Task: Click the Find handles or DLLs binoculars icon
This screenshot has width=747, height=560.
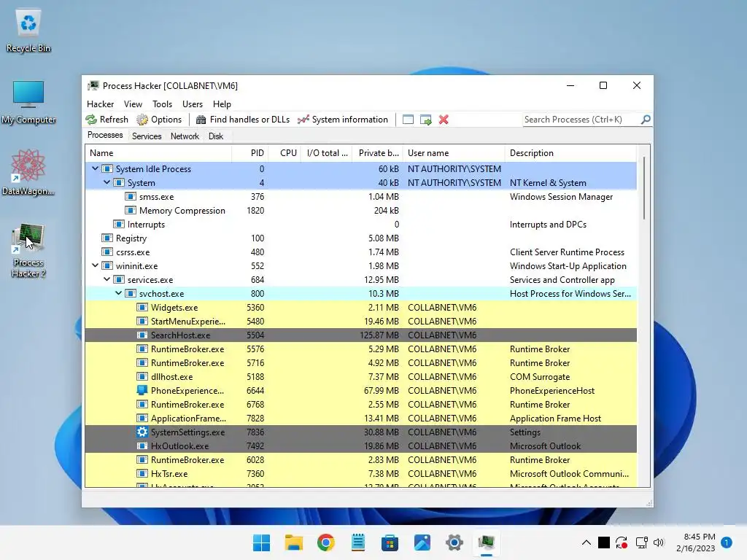Action: [x=201, y=120]
